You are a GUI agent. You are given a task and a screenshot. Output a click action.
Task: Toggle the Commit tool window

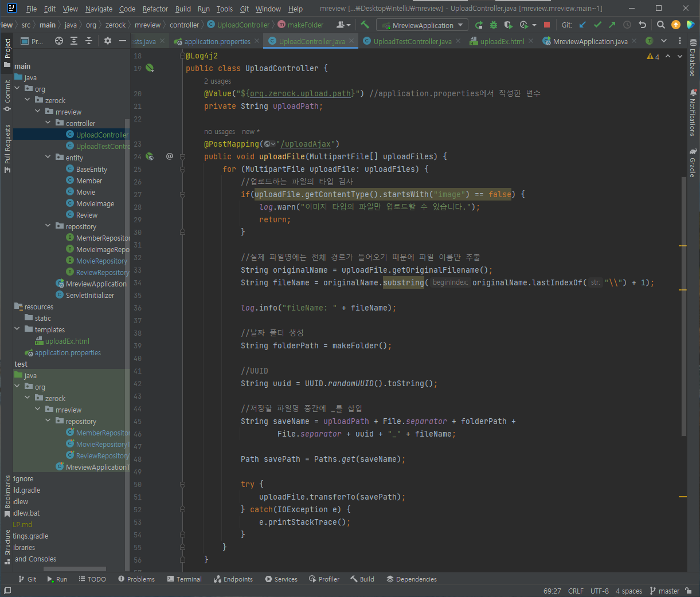(x=7, y=95)
